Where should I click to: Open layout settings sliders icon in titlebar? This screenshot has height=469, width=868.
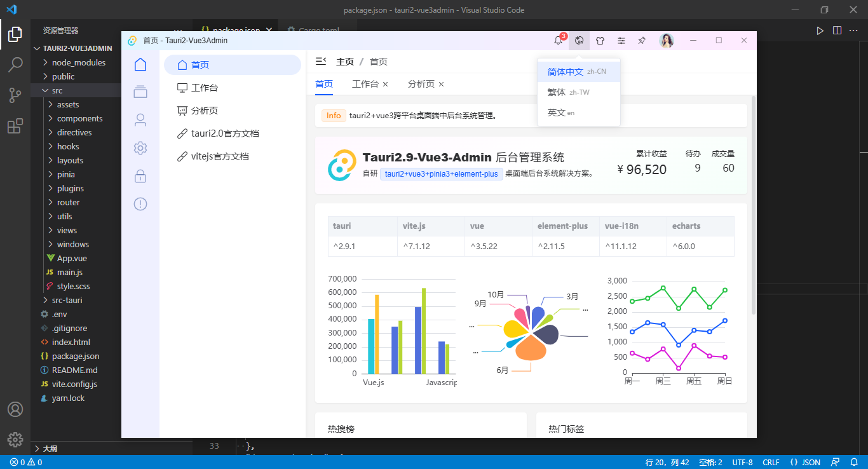(x=621, y=40)
